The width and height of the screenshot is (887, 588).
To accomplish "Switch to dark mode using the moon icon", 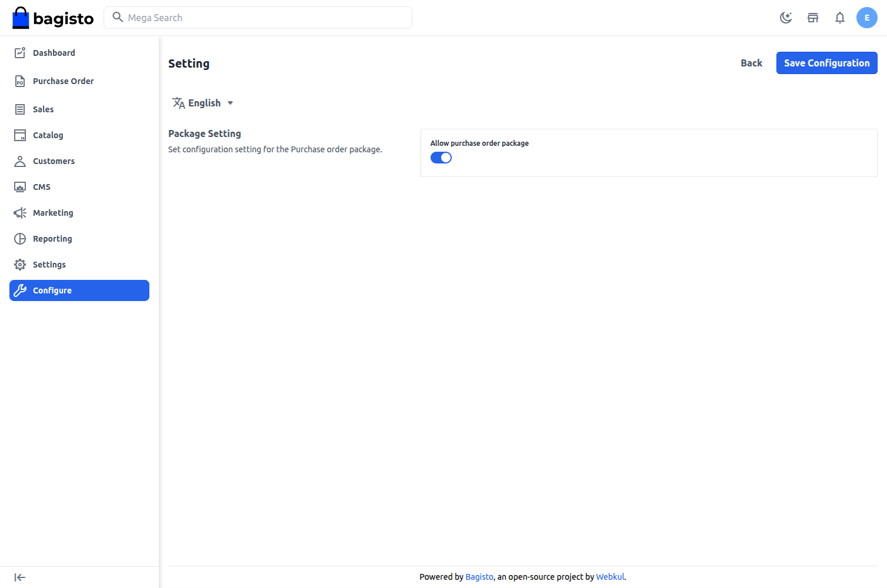I will pos(786,18).
